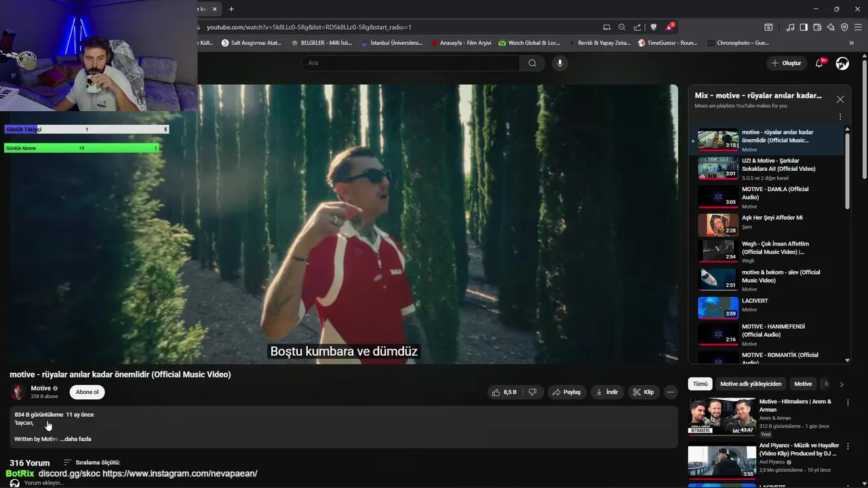The width and height of the screenshot is (868, 488).
Task: Open the Salt Araştırma bookmark
Action: tap(252, 43)
